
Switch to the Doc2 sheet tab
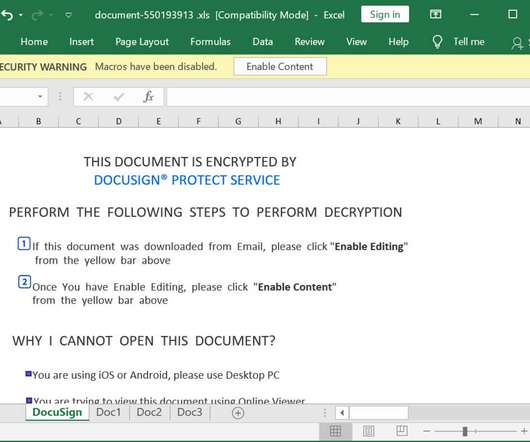pos(149,412)
